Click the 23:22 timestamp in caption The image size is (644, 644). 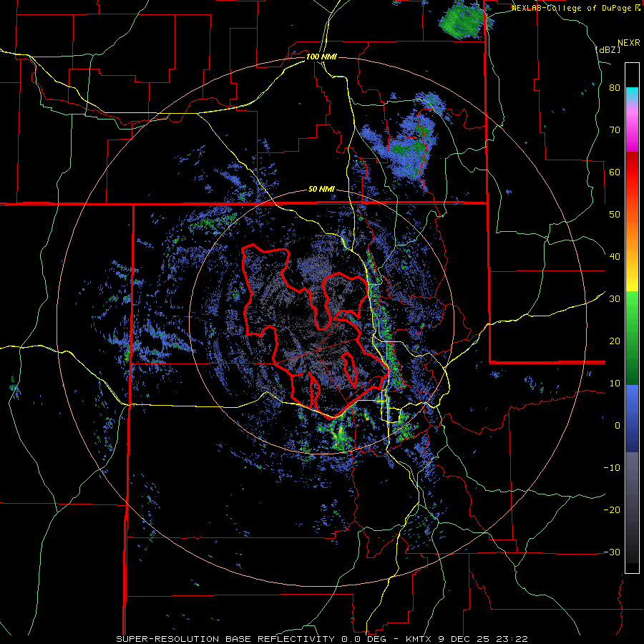[x=512, y=639]
